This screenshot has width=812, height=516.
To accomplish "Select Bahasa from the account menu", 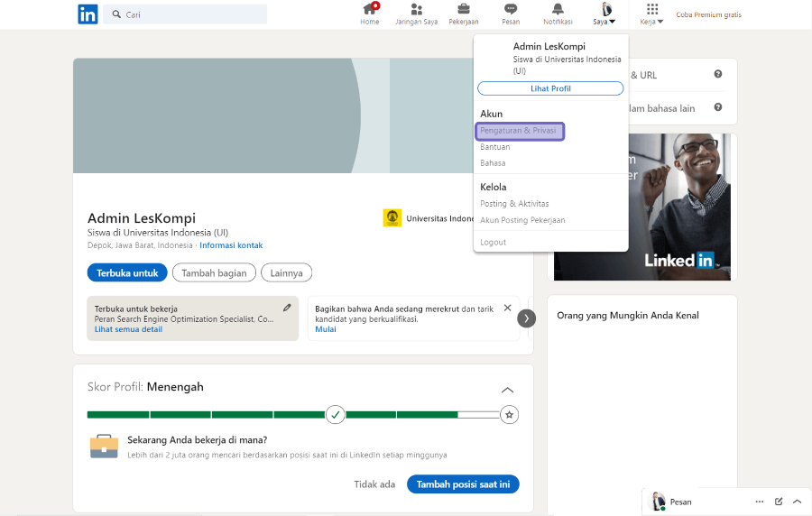I will coord(493,163).
